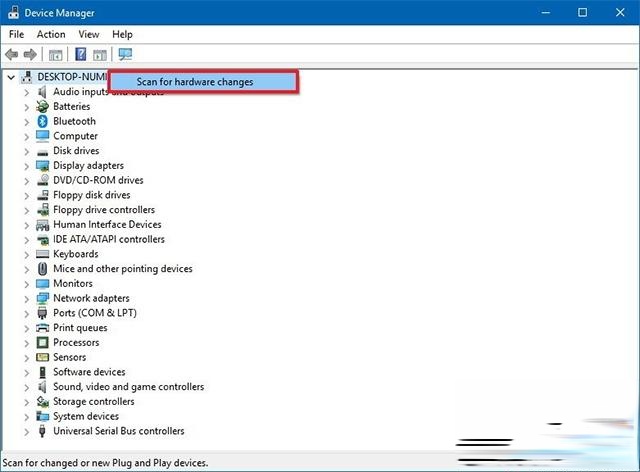The width and height of the screenshot is (640, 472).
Task: Maximize the Device Manager window
Action: (x=582, y=12)
